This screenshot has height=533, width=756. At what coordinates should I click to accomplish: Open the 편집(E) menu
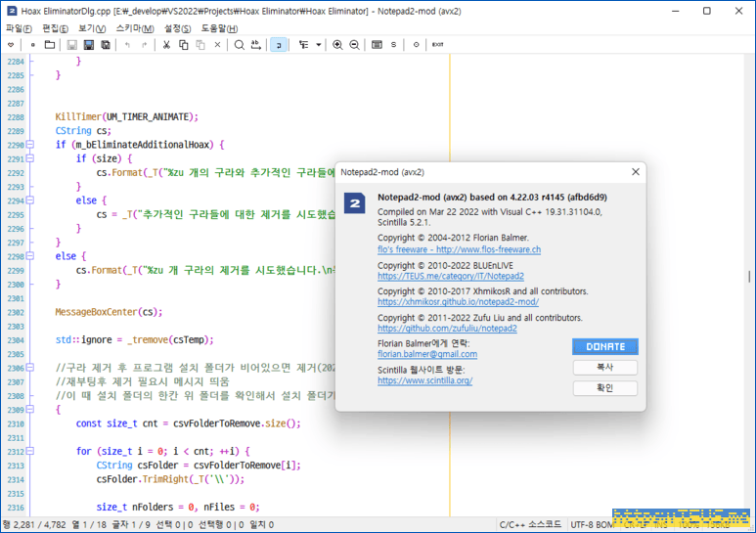(56, 28)
